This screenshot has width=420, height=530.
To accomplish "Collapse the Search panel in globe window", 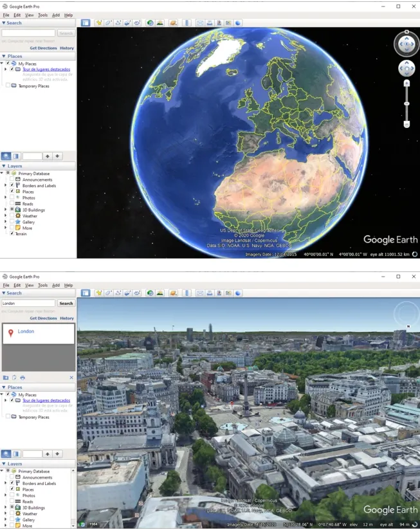I will (x=4, y=23).
